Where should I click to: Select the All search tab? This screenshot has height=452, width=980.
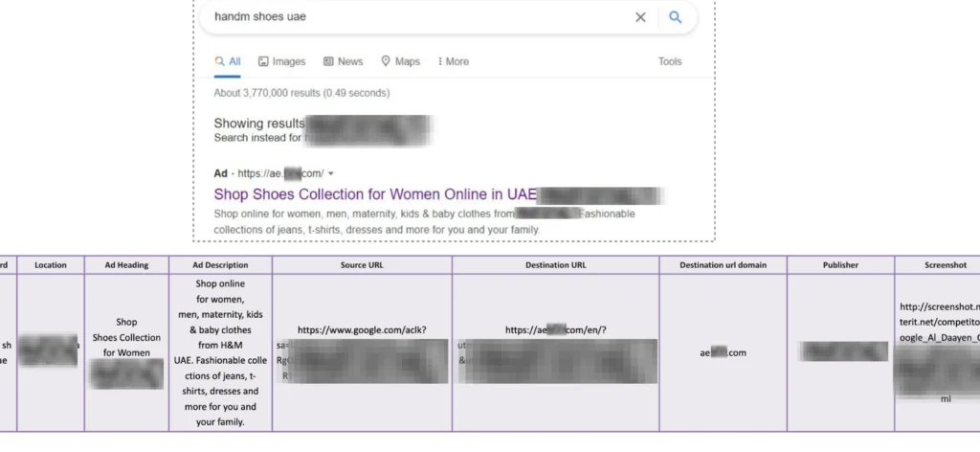(x=228, y=61)
